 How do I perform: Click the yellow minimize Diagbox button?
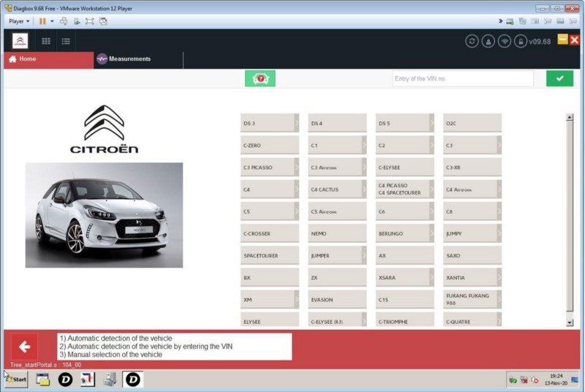pos(562,39)
